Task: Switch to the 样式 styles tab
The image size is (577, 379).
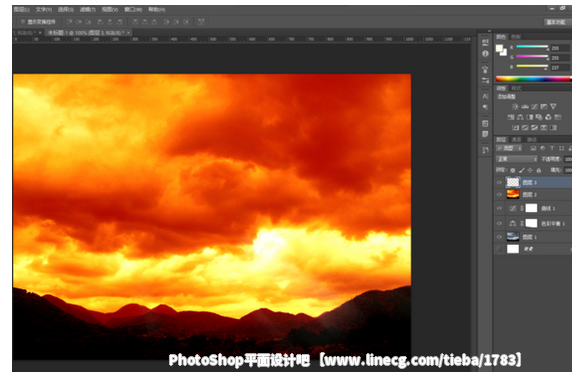Action: (516, 88)
